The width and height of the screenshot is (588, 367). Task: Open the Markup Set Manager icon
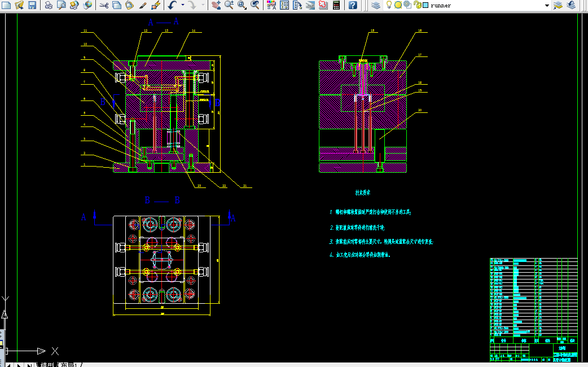coord(323,5)
